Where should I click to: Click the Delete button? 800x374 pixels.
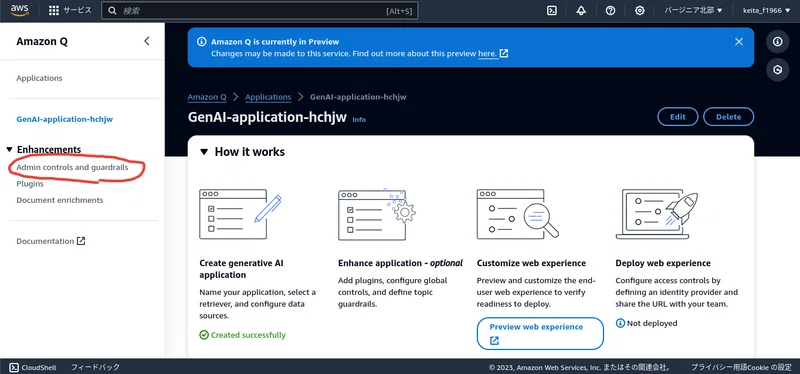tap(729, 117)
